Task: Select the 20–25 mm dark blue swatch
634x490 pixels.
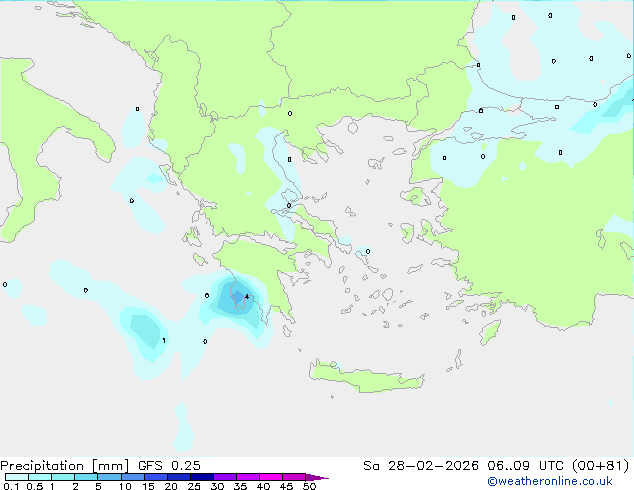Action: click(x=178, y=477)
